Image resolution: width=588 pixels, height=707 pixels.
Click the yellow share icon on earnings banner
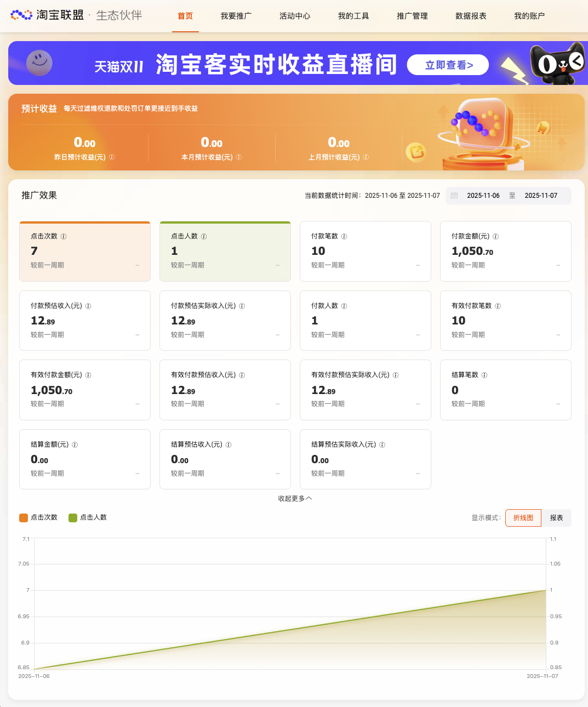415,152
